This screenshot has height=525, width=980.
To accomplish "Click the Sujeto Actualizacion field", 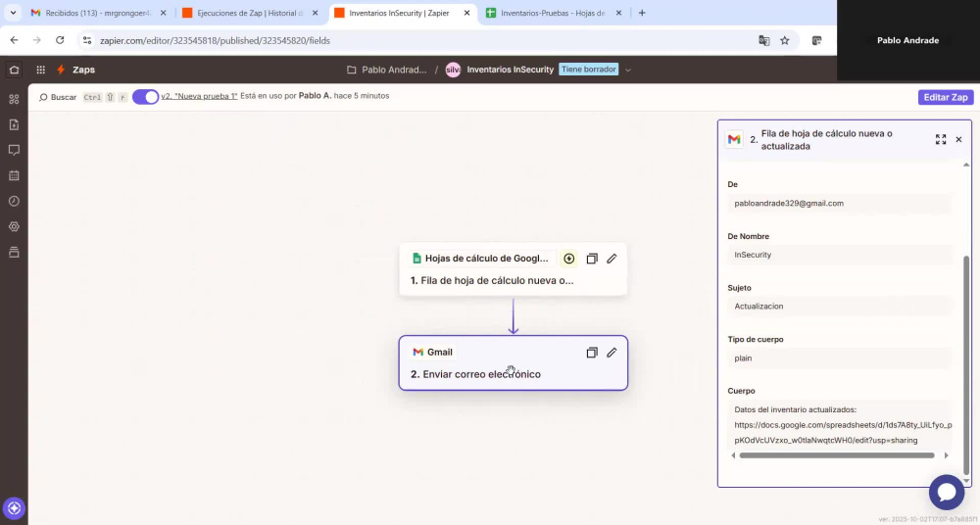I will 840,307.
